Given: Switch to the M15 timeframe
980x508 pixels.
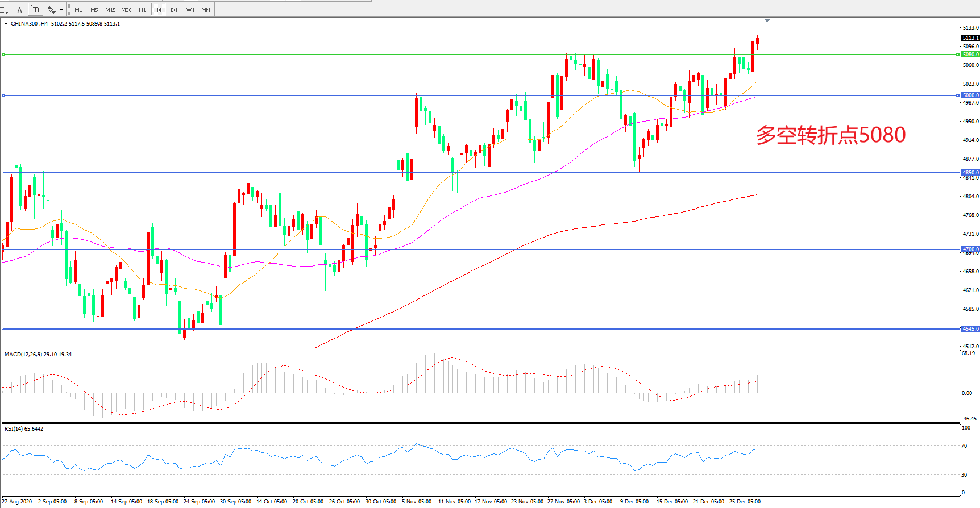Looking at the screenshot, I should 110,10.
